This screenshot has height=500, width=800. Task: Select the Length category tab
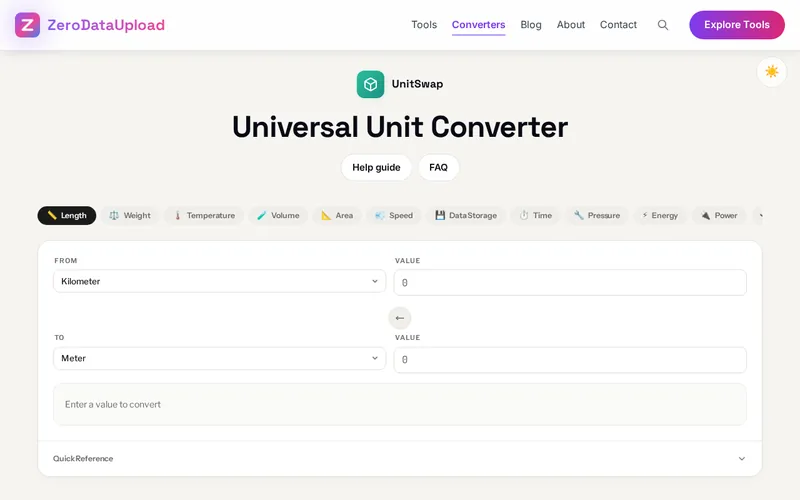67,215
